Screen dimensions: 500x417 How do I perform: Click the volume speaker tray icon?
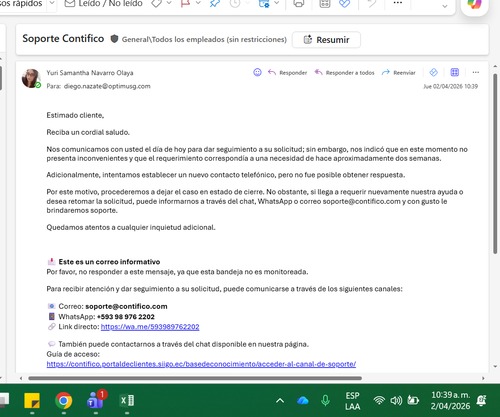point(396,400)
